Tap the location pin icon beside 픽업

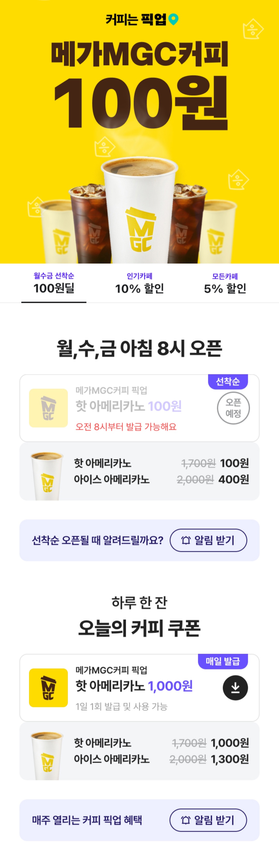click(173, 20)
